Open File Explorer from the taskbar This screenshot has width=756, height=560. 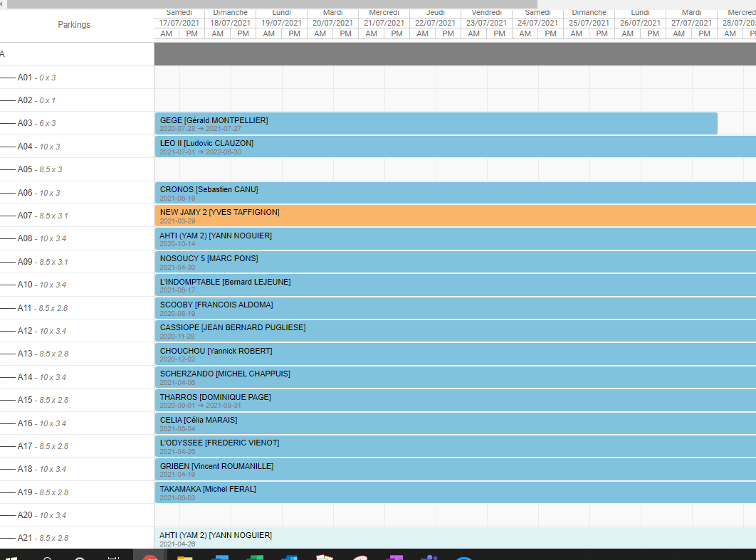tap(184, 557)
